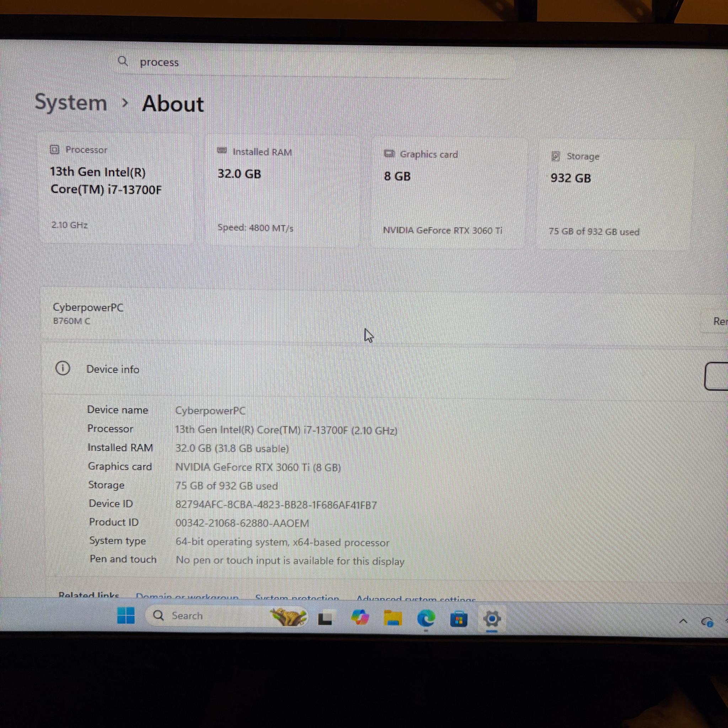Select the System type '64-bit operating system' value

click(282, 542)
